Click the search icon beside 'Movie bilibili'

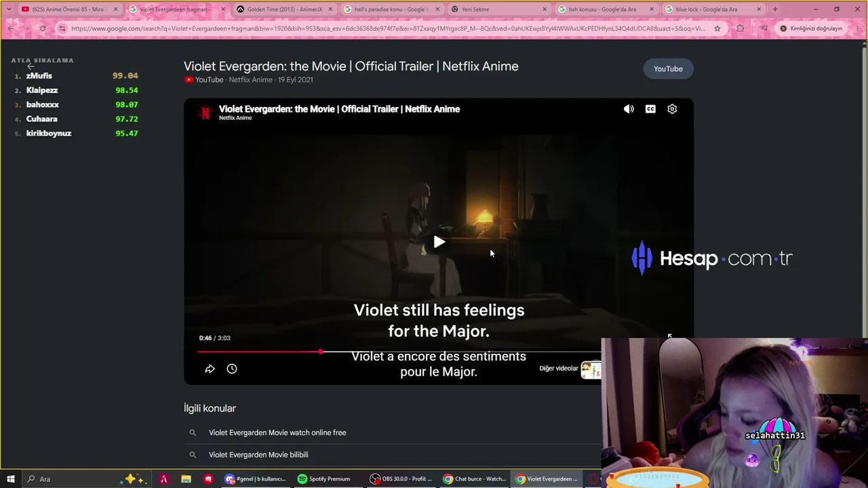(193, 455)
